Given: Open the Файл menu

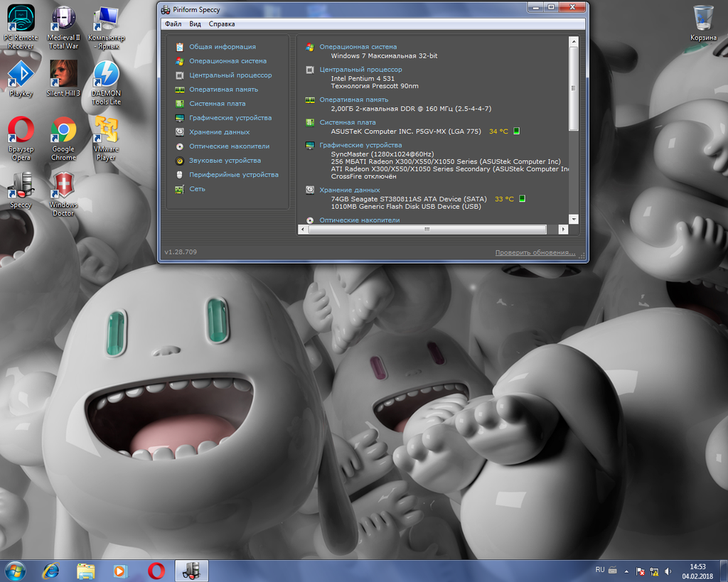Looking at the screenshot, I should coord(173,24).
